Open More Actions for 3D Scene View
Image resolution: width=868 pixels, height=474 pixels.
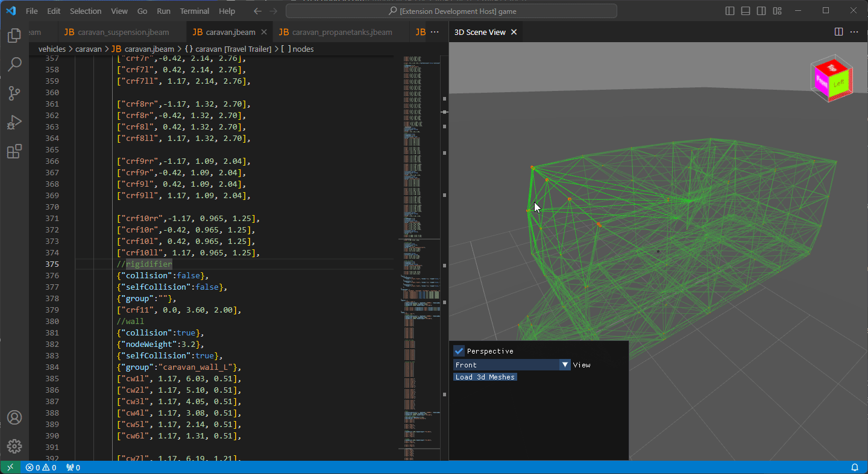854,32
